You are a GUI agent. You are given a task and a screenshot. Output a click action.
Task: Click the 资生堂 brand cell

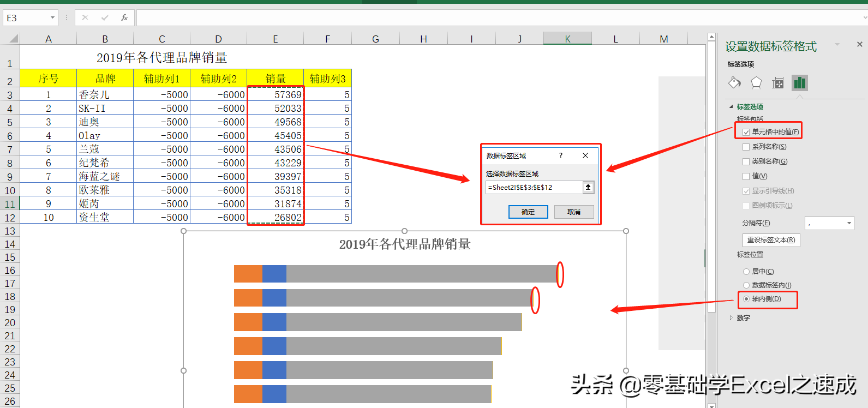[x=105, y=217]
